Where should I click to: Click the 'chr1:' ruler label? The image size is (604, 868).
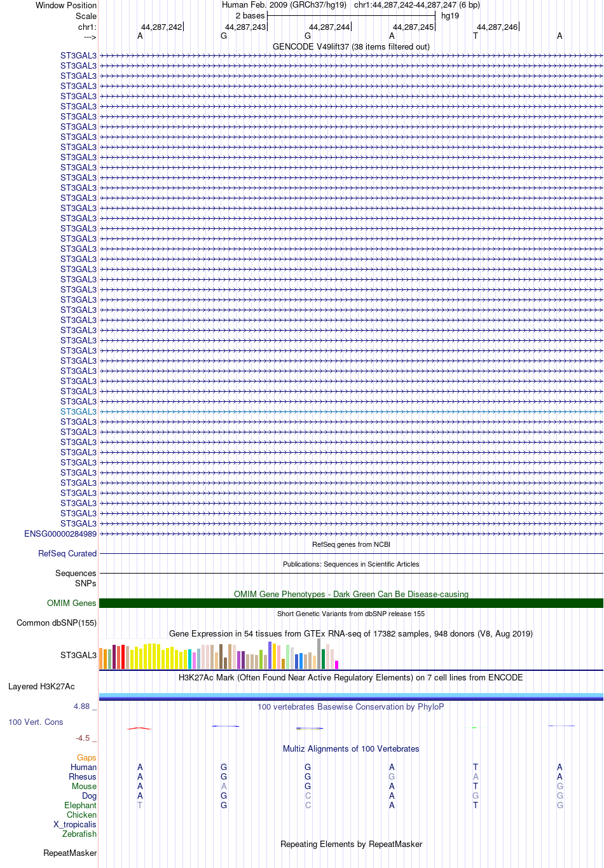[x=87, y=27]
